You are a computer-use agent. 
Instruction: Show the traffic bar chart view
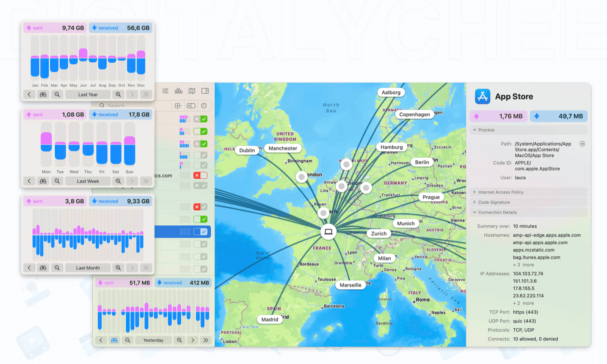[x=178, y=91]
